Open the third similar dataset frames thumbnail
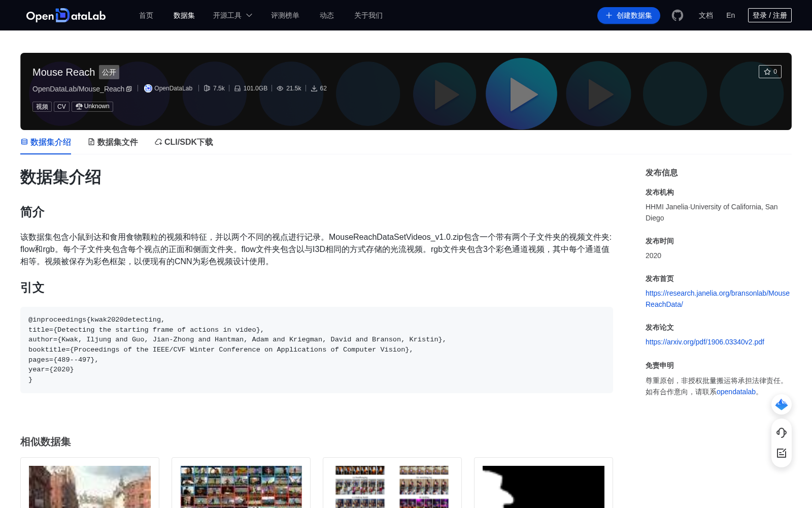The image size is (812, 508). coord(392,487)
